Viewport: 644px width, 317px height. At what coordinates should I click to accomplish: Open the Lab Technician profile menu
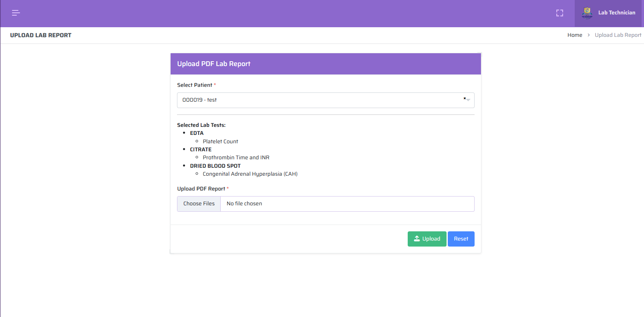pos(616,13)
